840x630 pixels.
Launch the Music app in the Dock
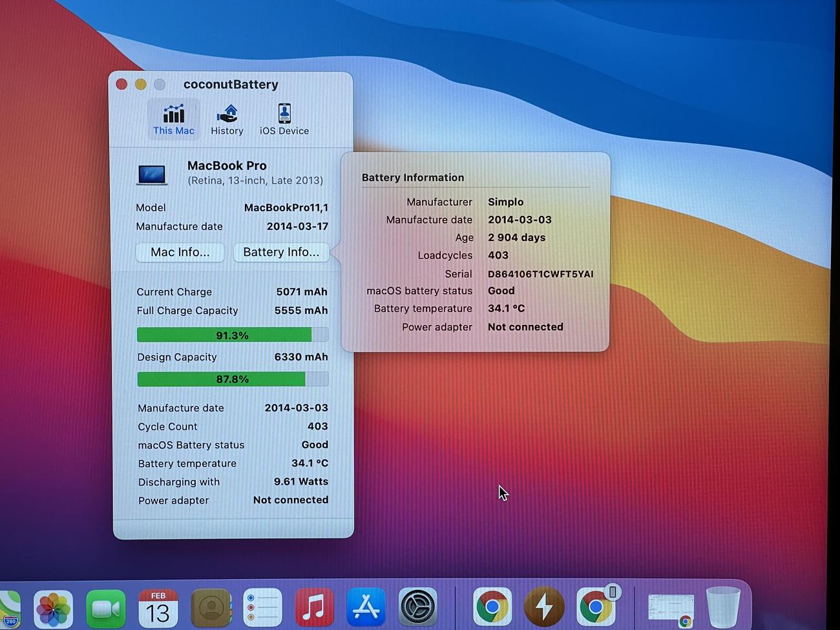pyautogui.click(x=314, y=608)
